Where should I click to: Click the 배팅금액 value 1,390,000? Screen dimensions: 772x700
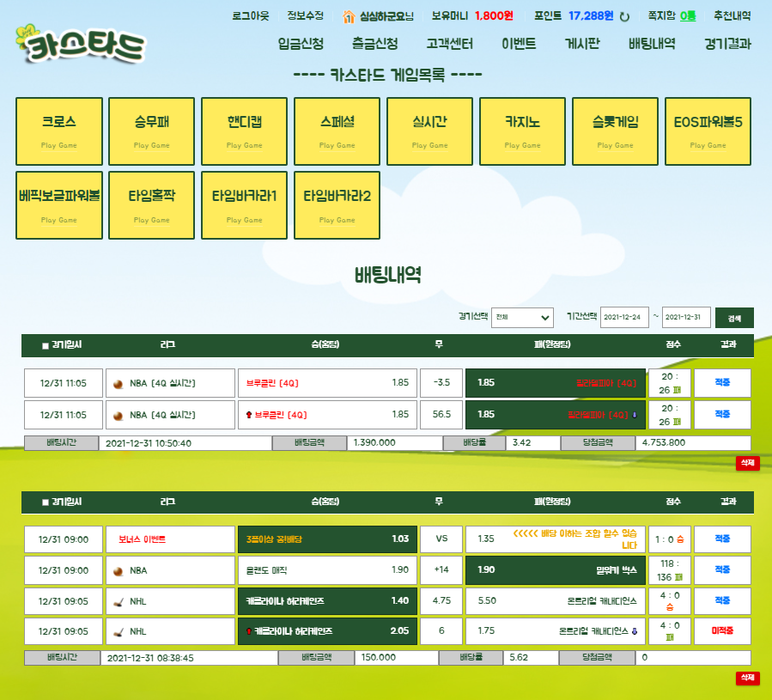click(395, 443)
